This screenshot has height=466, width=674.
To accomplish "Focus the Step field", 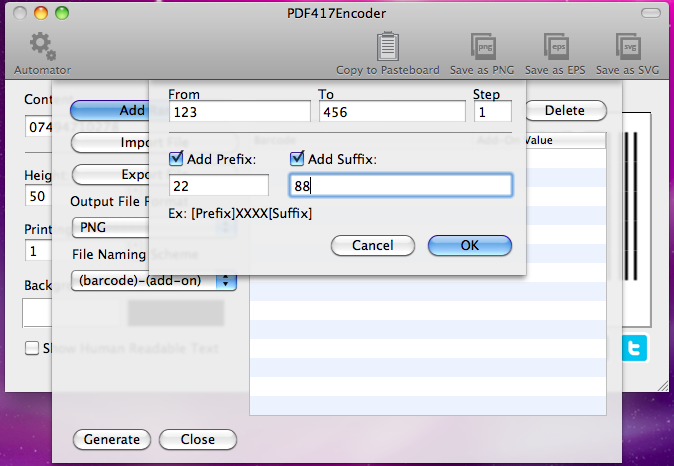I will (x=493, y=112).
